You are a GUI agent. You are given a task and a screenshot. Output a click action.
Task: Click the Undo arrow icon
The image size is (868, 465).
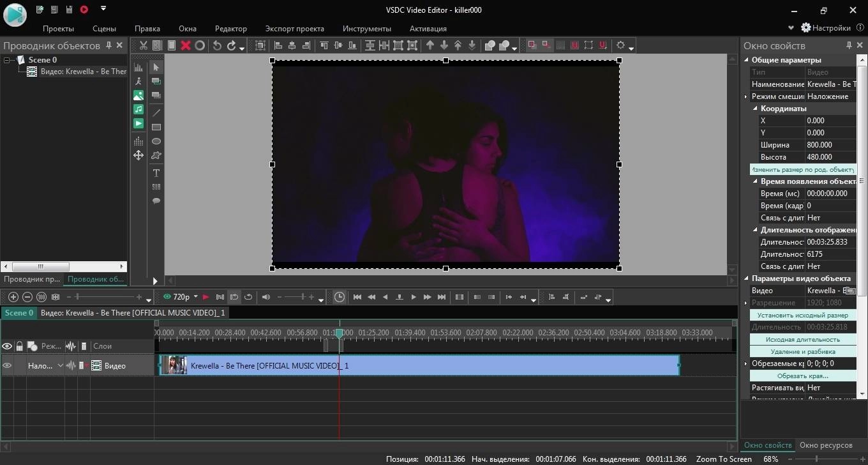[x=217, y=45]
